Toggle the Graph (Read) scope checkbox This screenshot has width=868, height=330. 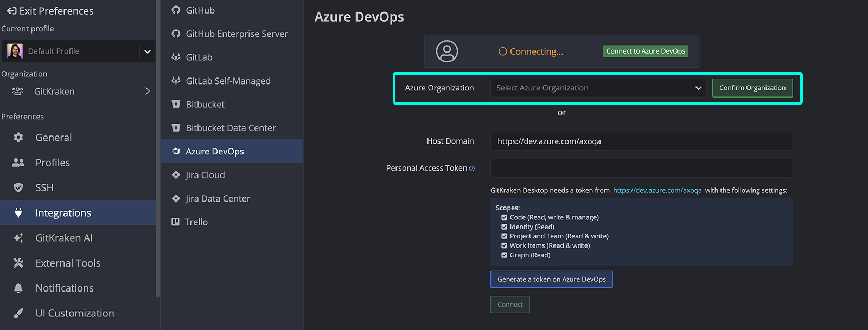coord(504,255)
